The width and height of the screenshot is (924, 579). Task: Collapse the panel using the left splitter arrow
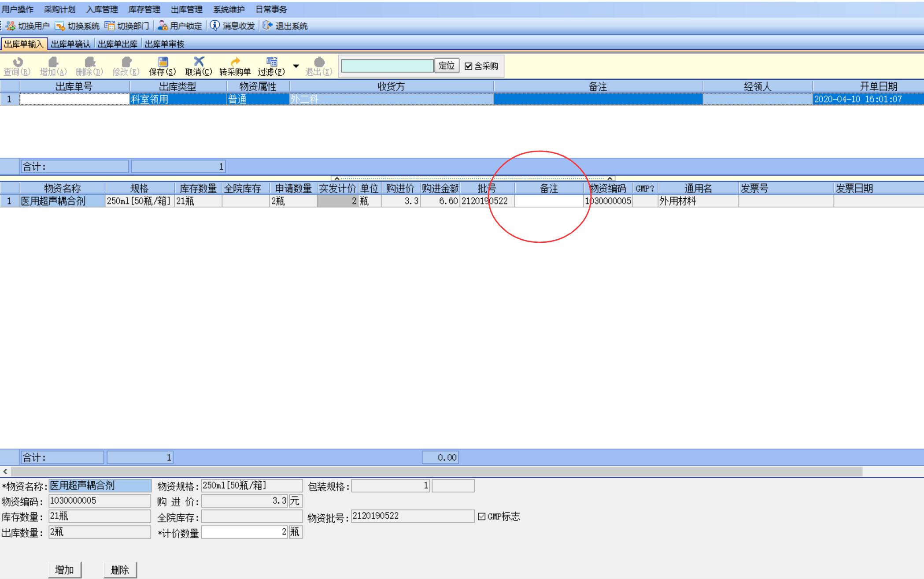(x=337, y=178)
